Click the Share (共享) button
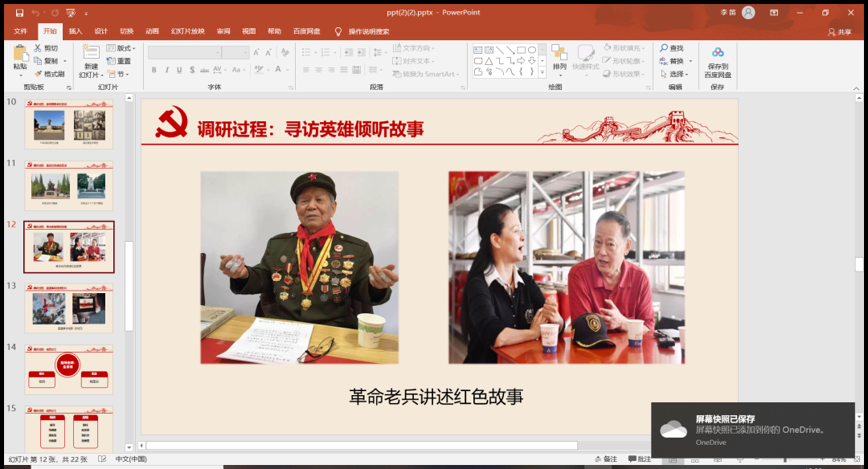Viewport: 868px width, 469px height. click(839, 32)
